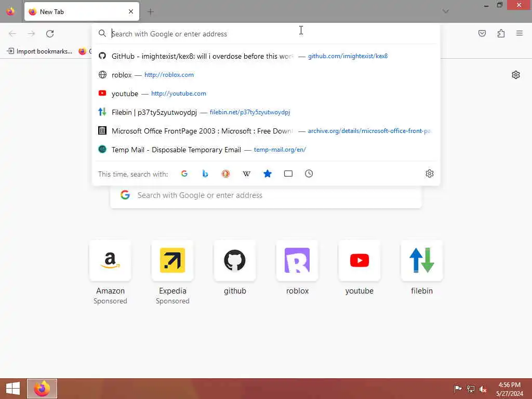Image resolution: width=532 pixels, height=399 pixels.
Task: Open the list all tabs dropdown arrow
Action: tap(445, 11)
